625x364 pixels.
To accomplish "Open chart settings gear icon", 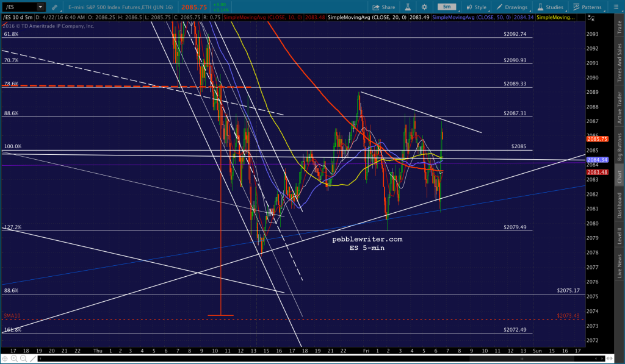I will (x=425, y=7).
